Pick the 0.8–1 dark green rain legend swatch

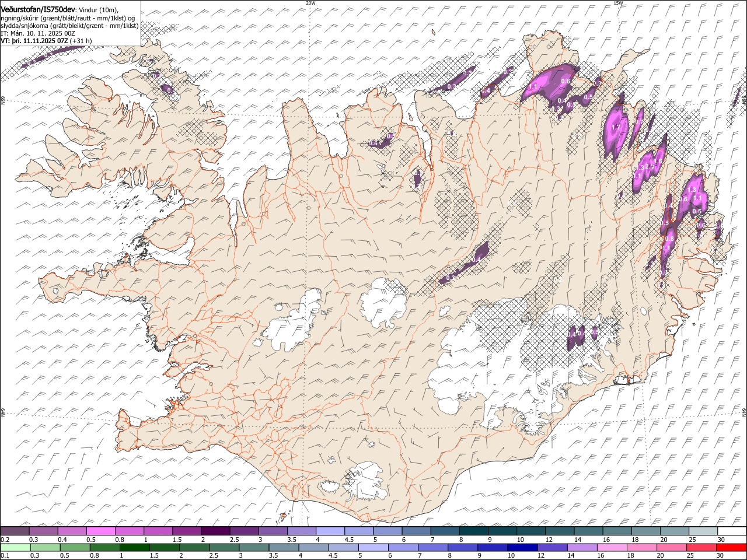click(104, 547)
